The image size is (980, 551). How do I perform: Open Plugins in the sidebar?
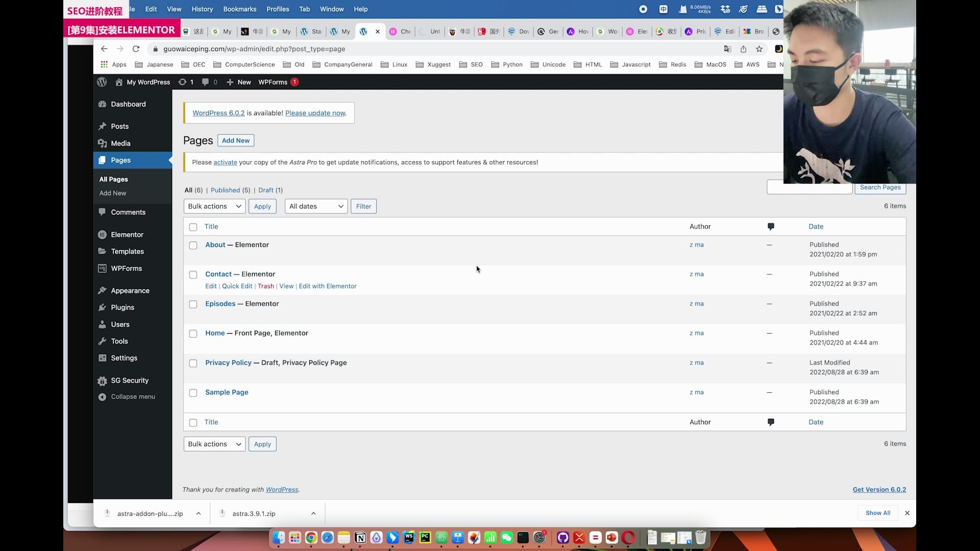122,308
